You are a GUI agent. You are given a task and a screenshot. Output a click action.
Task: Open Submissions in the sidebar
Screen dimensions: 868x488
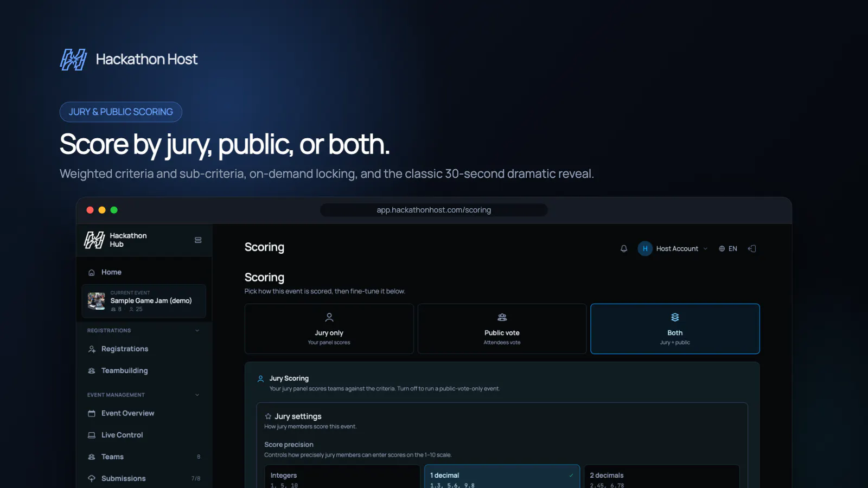click(x=144, y=478)
